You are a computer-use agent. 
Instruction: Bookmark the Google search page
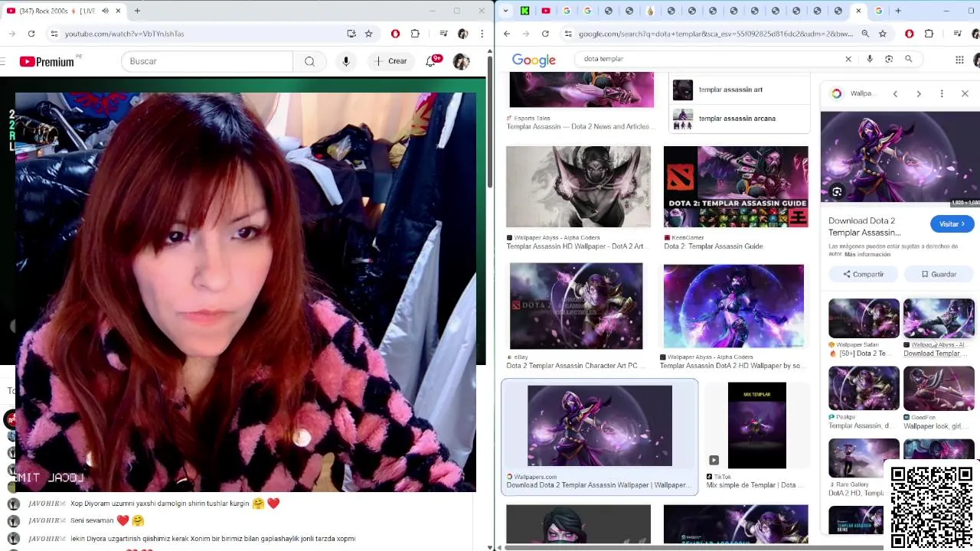(x=883, y=34)
